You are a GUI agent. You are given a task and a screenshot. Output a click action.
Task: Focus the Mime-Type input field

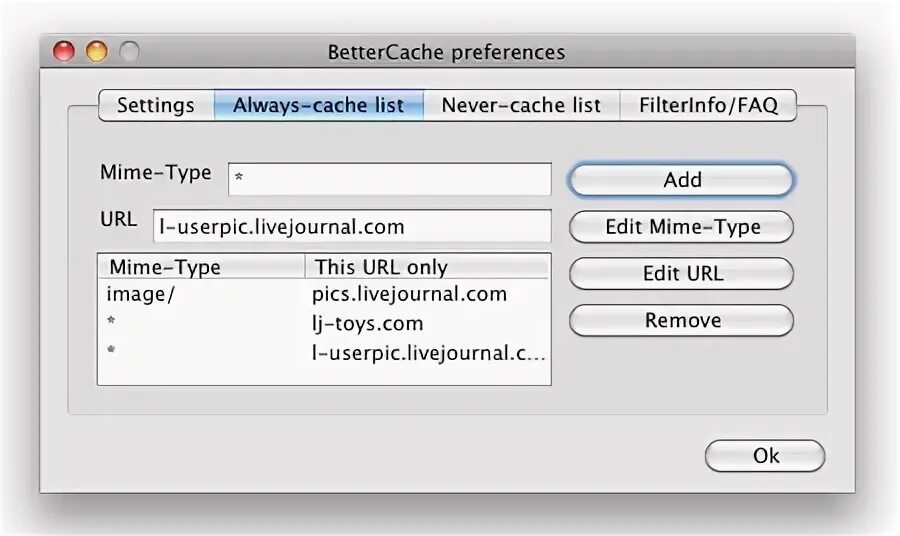click(x=389, y=179)
